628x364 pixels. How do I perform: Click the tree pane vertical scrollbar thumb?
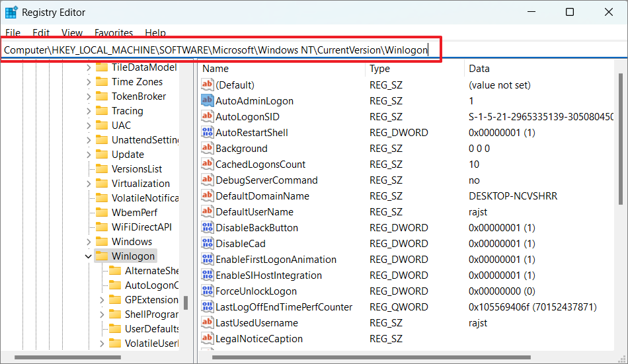point(186,303)
